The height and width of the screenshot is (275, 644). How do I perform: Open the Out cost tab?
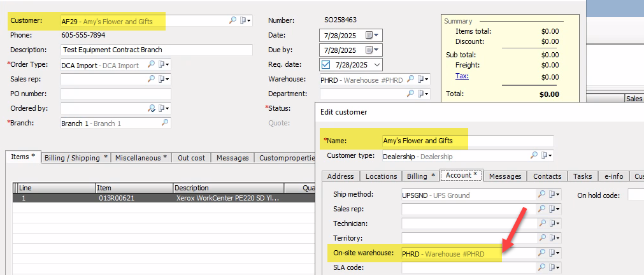[x=191, y=158]
